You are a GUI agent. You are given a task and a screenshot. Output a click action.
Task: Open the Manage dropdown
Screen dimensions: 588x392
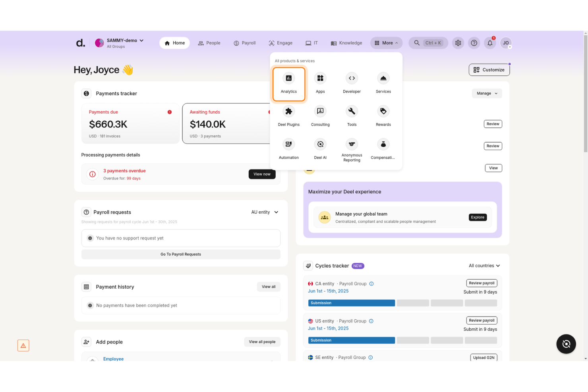click(487, 93)
